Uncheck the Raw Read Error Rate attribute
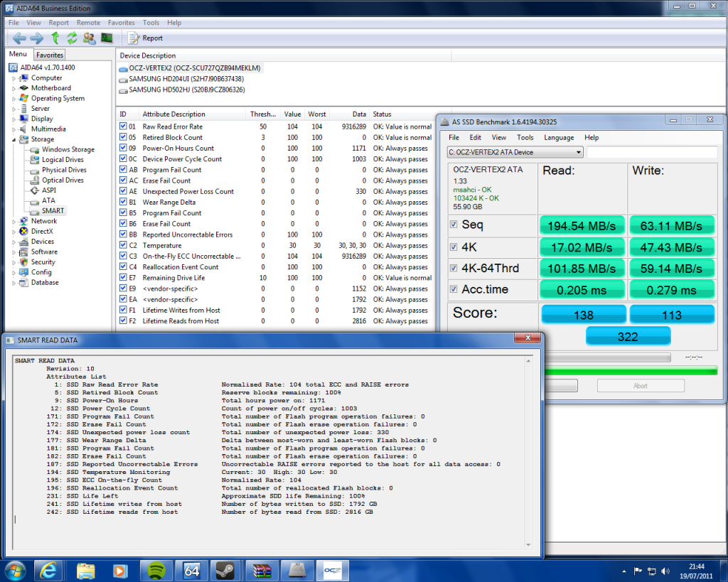Image resolution: width=728 pixels, height=582 pixels. coord(123,126)
